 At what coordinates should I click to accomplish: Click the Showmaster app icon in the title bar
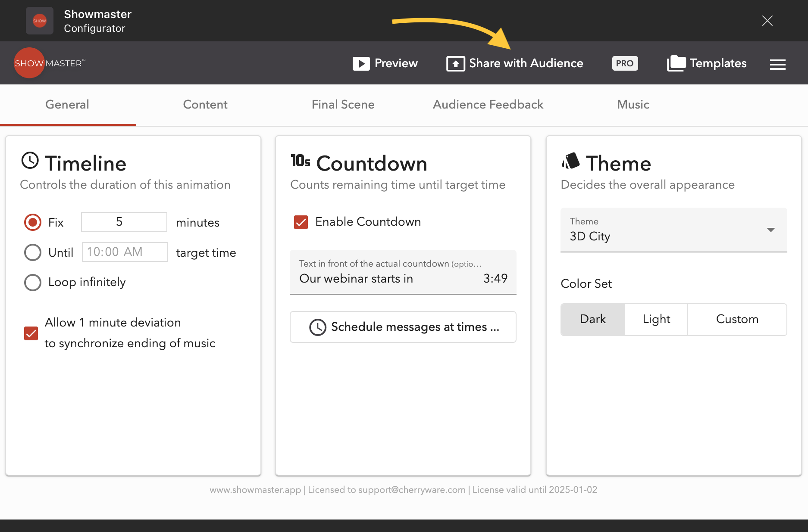[40, 21]
